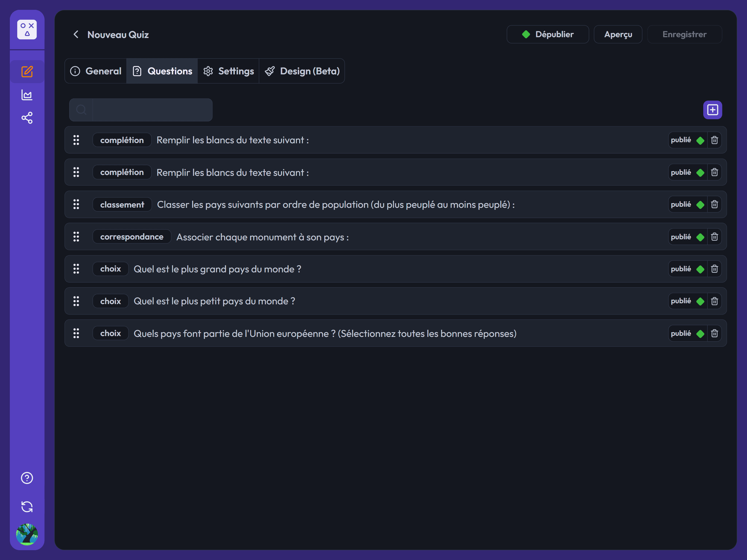This screenshot has height=560, width=747.
Task: Click the share icon in the sidebar
Action: (27, 118)
